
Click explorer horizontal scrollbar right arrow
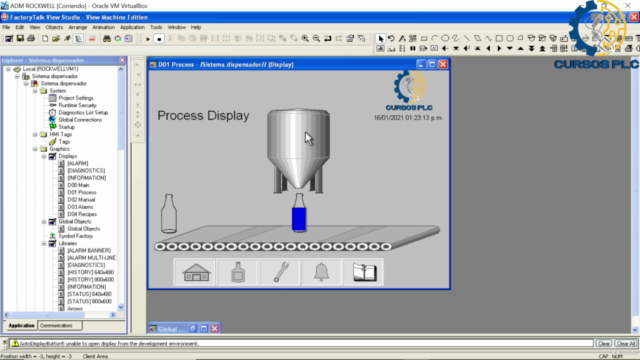click(113, 315)
